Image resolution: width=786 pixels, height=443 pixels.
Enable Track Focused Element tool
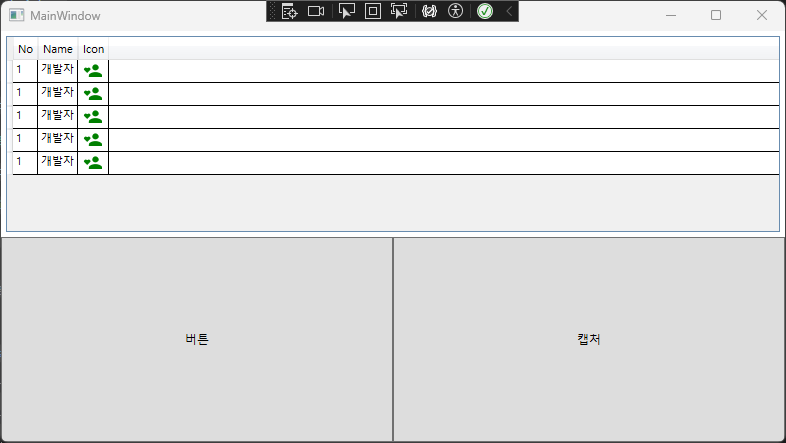click(399, 11)
